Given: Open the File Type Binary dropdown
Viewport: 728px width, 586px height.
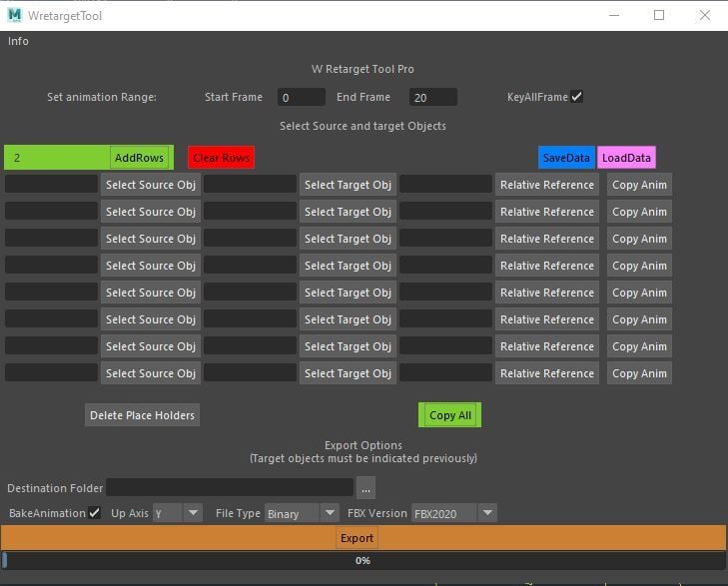Looking at the screenshot, I should pos(302,513).
